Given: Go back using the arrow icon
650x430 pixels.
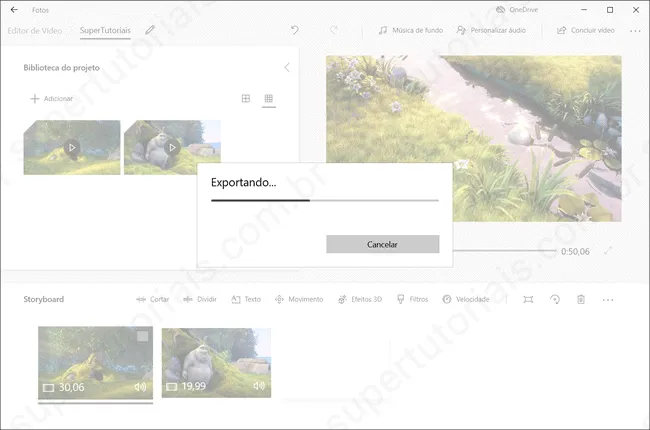Looking at the screenshot, I should [x=14, y=10].
